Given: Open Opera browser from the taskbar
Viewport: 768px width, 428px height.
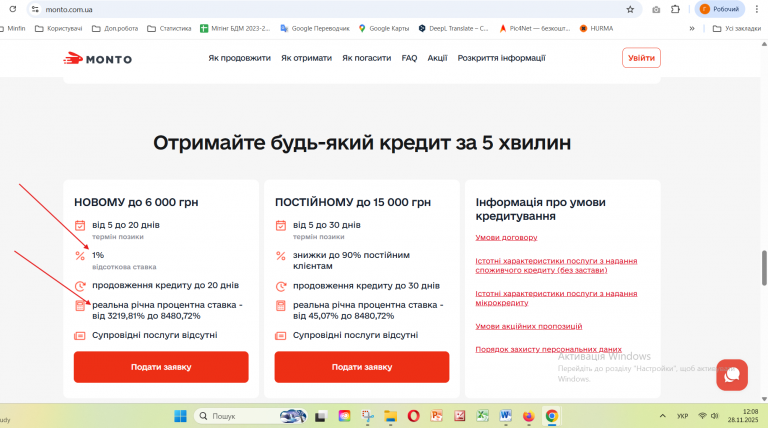Looking at the screenshot, I should [x=414, y=416].
